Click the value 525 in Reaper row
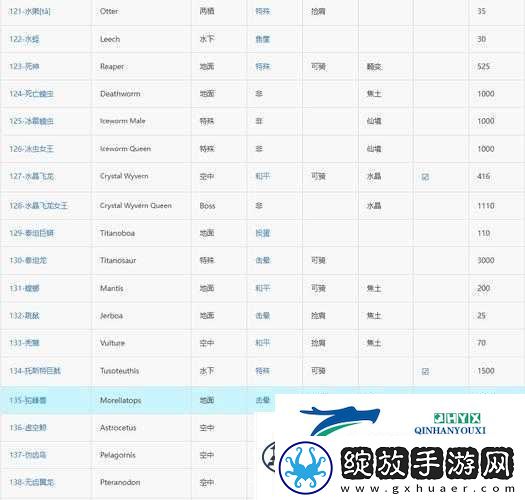The width and height of the screenshot is (525, 500). [x=483, y=67]
